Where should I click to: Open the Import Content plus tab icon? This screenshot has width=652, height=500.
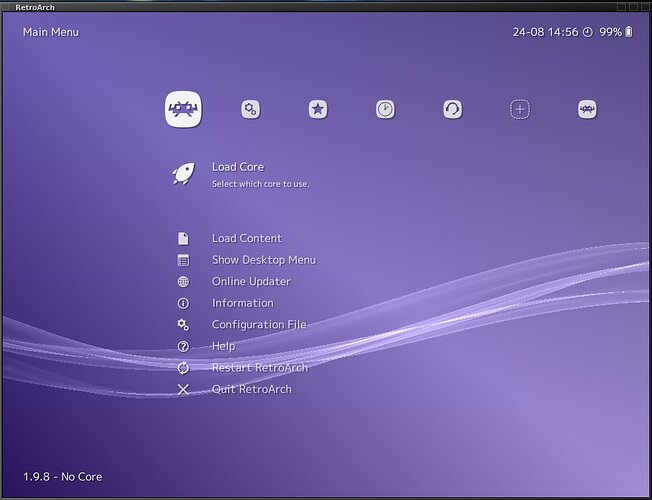pyautogui.click(x=520, y=109)
